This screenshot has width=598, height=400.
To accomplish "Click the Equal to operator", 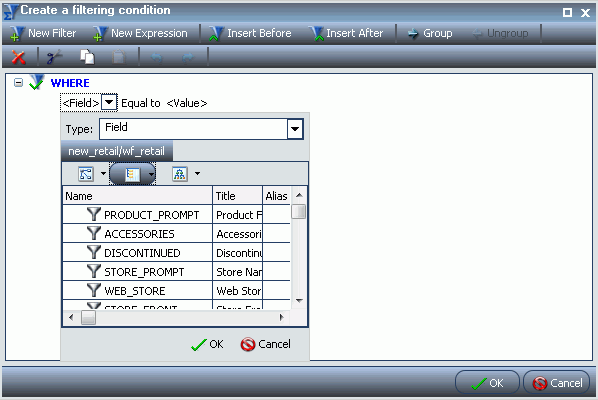I will 141,103.
